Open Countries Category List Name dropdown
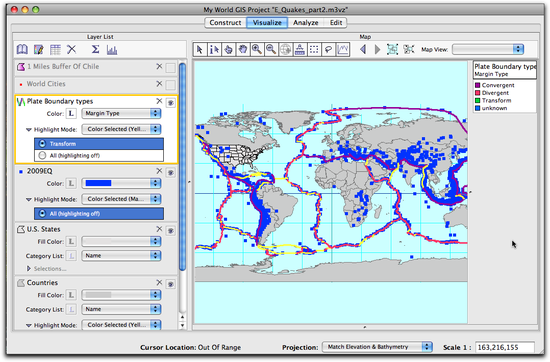The height and width of the screenshot is (362, 550). [121, 309]
